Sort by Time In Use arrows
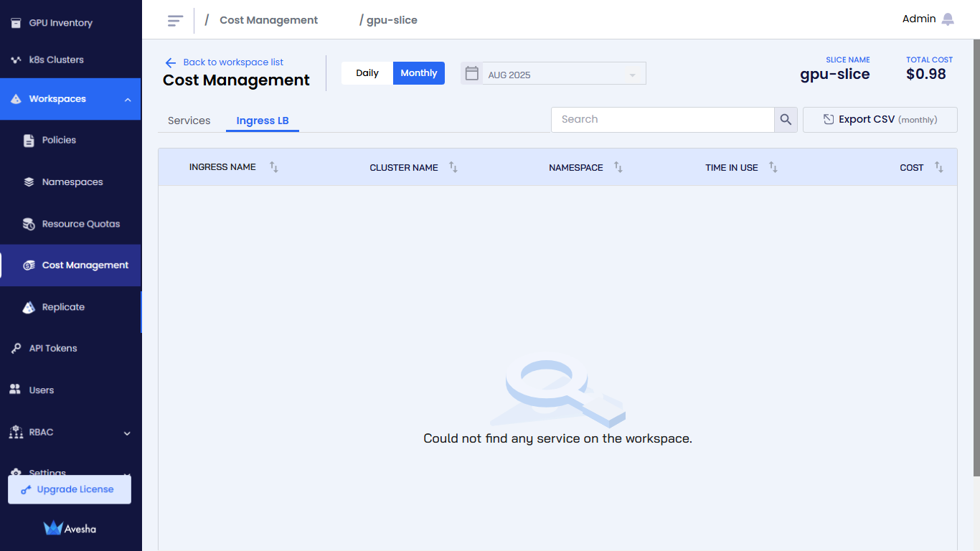Viewport: 980px width, 551px height. (773, 167)
